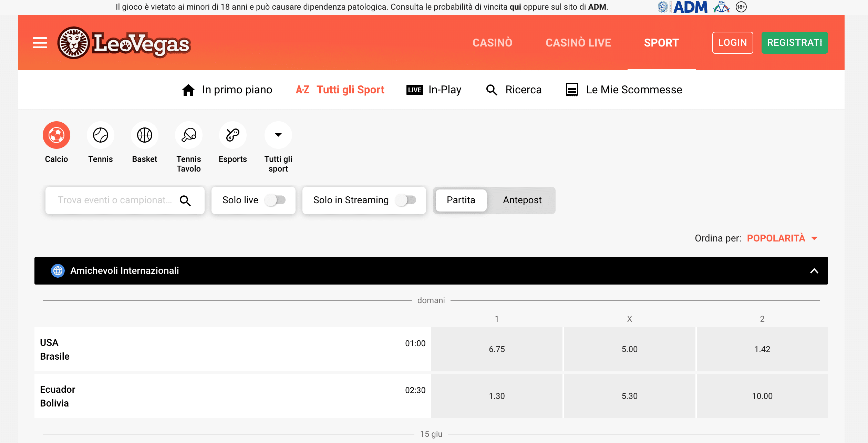The image size is (868, 443).
Task: Select odds 1.42 for Brasile win
Action: [x=762, y=349]
